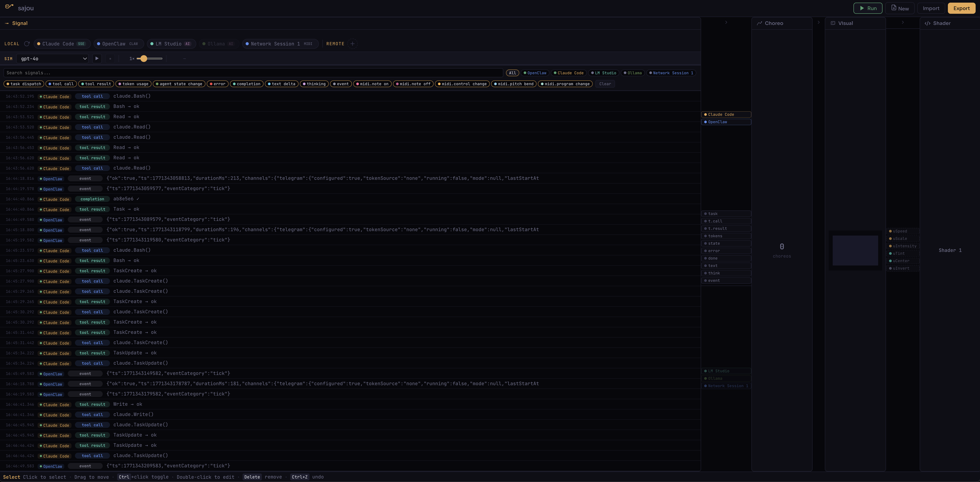Click the Shader panel code icon
Viewport: 980px width, 482px height.
coord(928,23)
